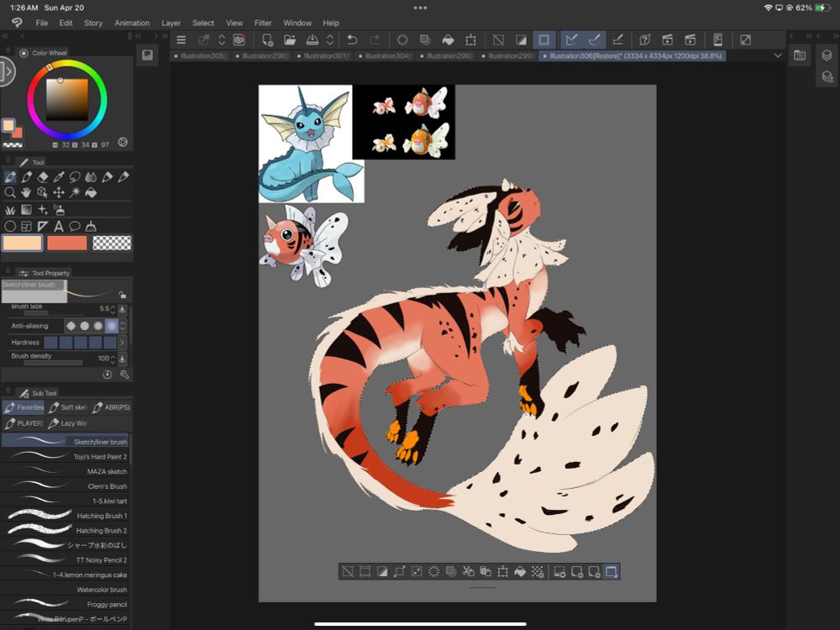Select the Soft sketch sub tool group
The height and width of the screenshot is (630, 840).
68,407
